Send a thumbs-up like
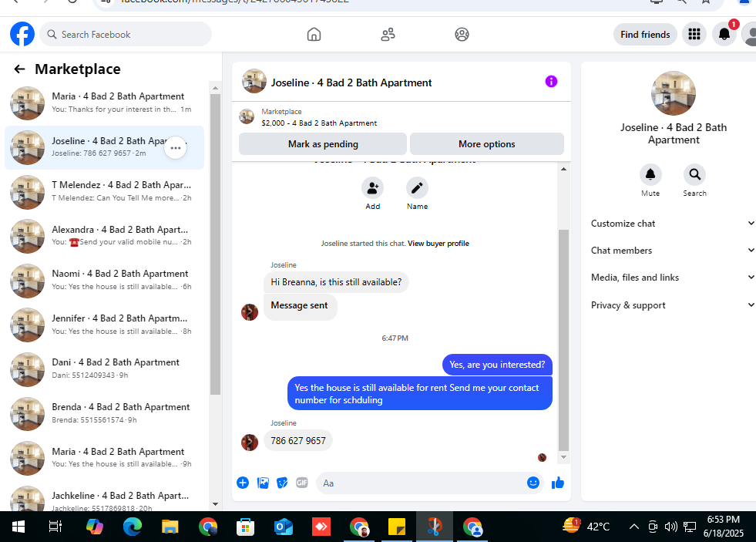 click(x=558, y=483)
